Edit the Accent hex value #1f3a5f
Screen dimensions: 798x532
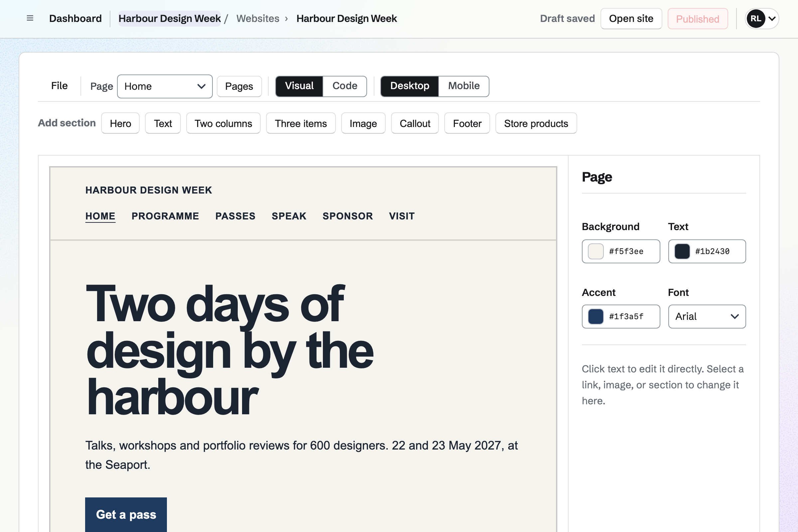[x=626, y=317]
